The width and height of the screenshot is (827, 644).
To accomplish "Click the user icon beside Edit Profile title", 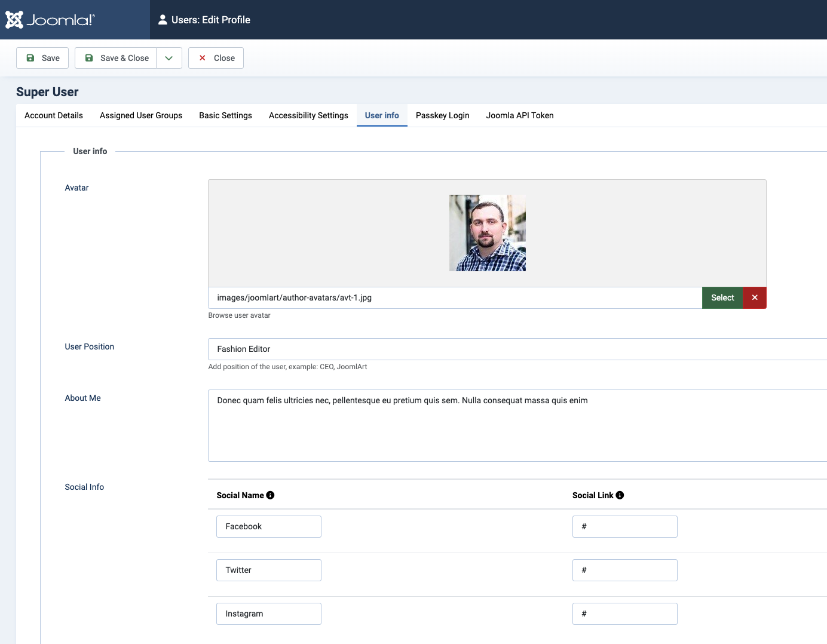I will [x=162, y=20].
